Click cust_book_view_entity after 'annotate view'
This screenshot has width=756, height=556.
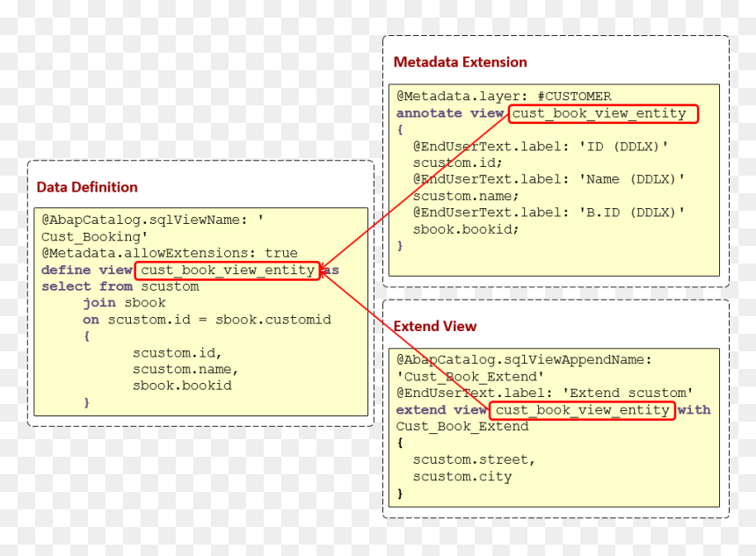pyautogui.click(x=603, y=113)
